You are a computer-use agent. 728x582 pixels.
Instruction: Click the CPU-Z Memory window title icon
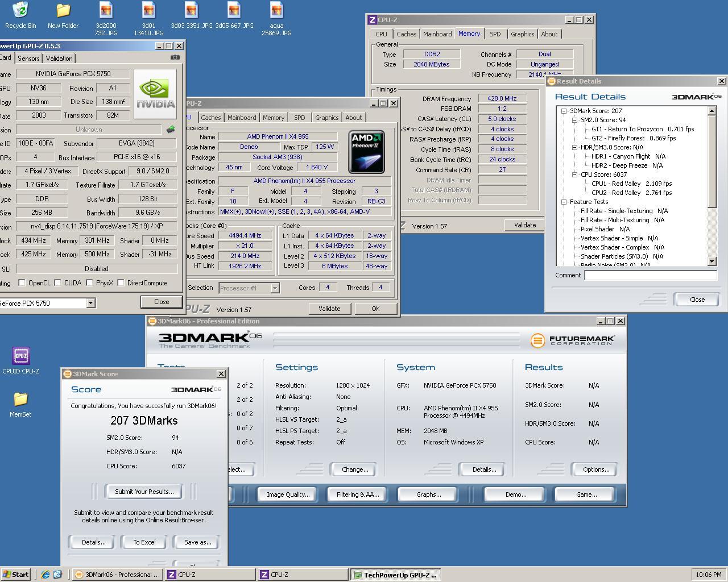[373, 19]
